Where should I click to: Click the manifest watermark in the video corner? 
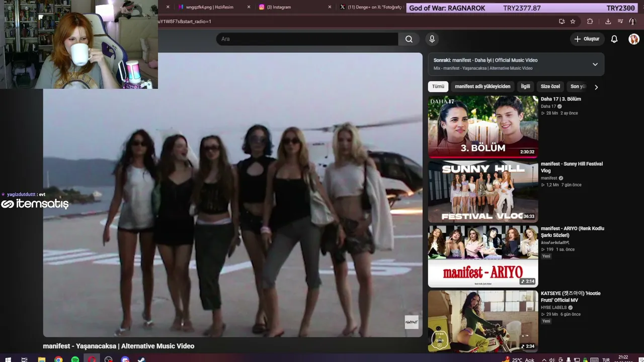pyautogui.click(x=412, y=322)
